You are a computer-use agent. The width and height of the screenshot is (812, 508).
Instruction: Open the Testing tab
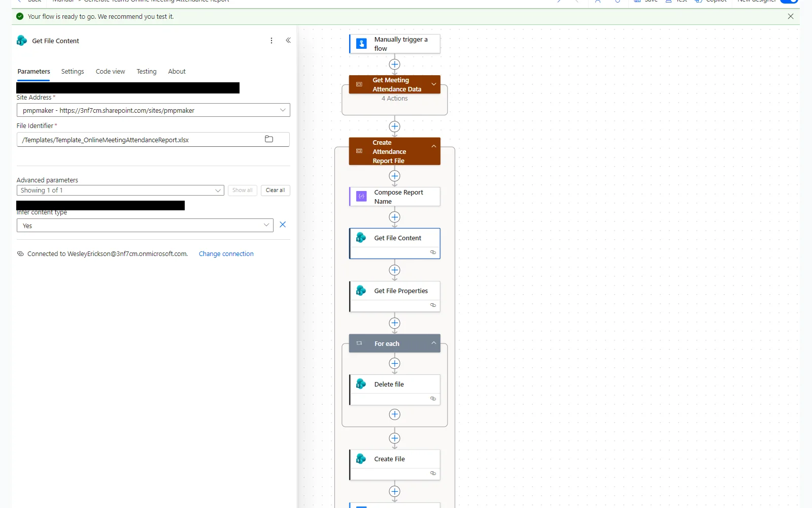146,72
